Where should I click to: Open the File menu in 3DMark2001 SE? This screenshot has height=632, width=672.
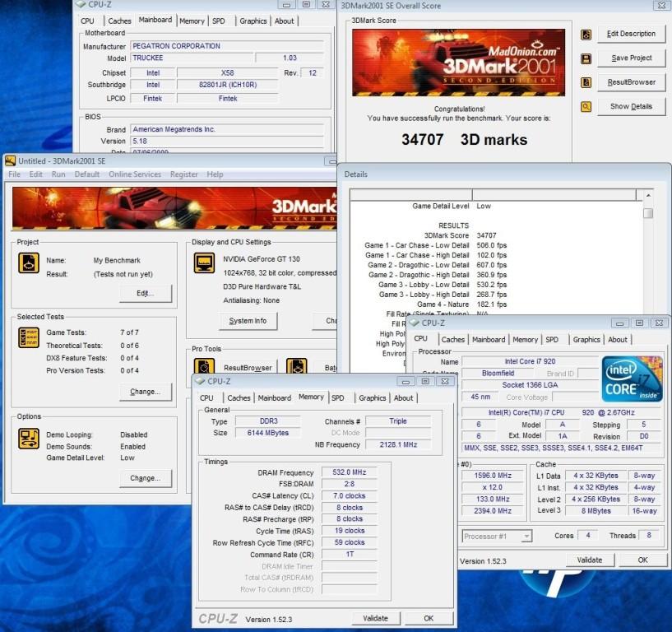[14, 174]
